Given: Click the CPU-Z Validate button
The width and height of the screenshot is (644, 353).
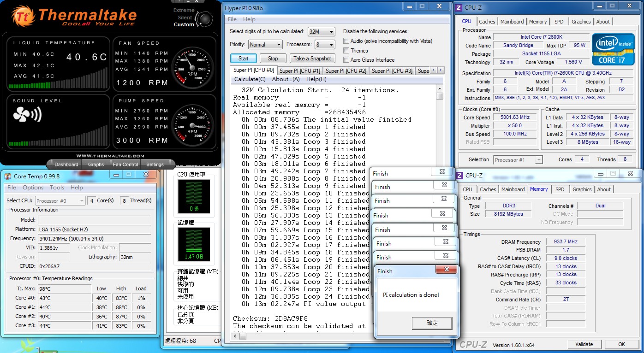Looking at the screenshot, I should tap(584, 344).
